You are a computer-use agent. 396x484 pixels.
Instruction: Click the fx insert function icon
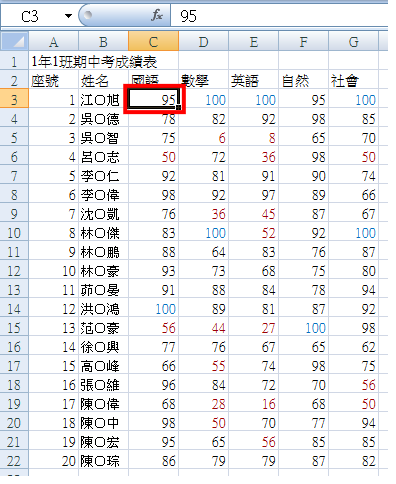(157, 15)
